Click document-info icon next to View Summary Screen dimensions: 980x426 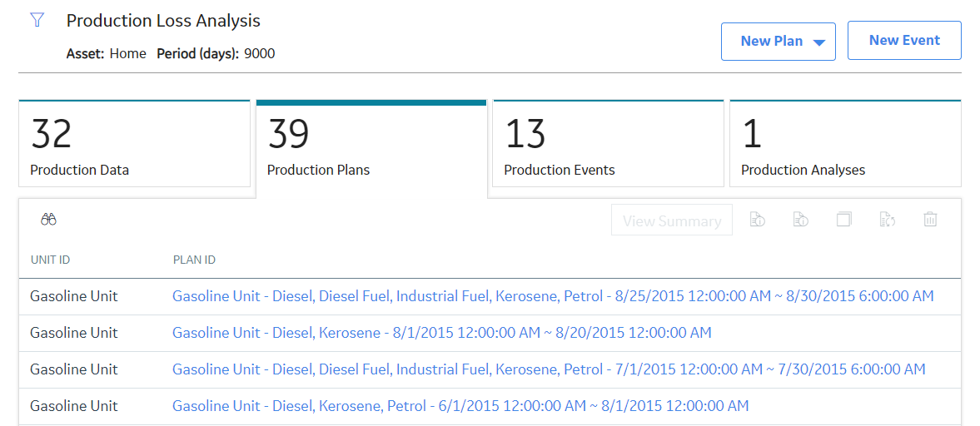coord(758,220)
